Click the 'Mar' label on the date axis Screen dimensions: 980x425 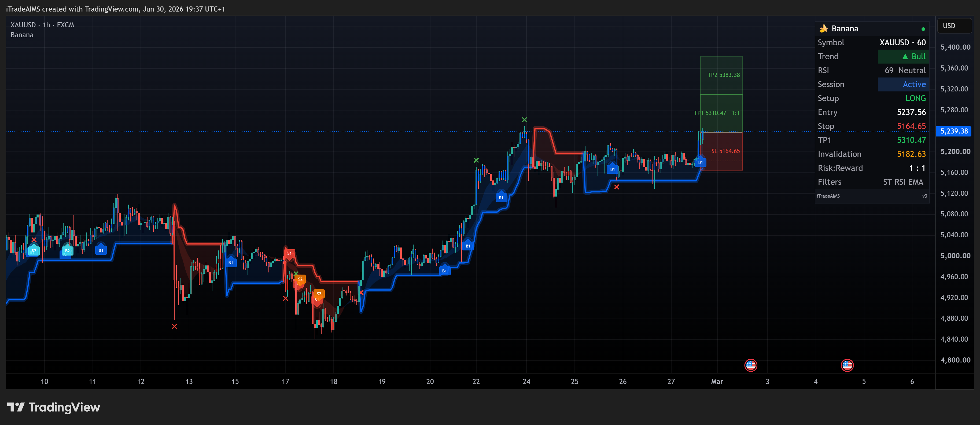pos(717,381)
